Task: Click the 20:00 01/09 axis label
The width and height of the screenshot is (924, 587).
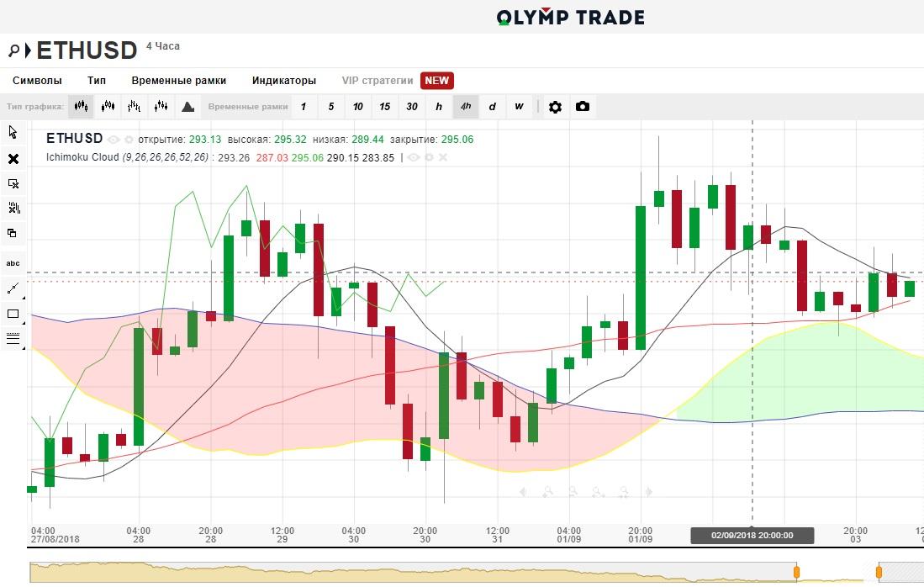Action: point(640,535)
